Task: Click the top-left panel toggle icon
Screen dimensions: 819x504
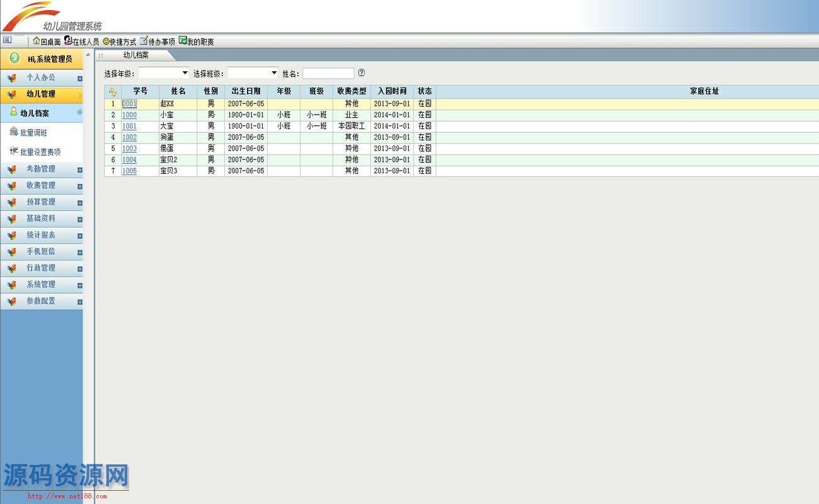Action: pos(8,40)
